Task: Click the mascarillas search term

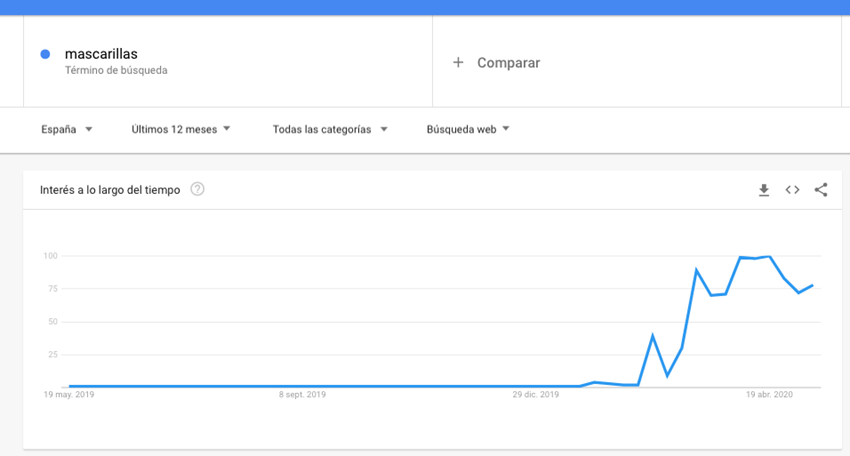Action: [x=101, y=53]
